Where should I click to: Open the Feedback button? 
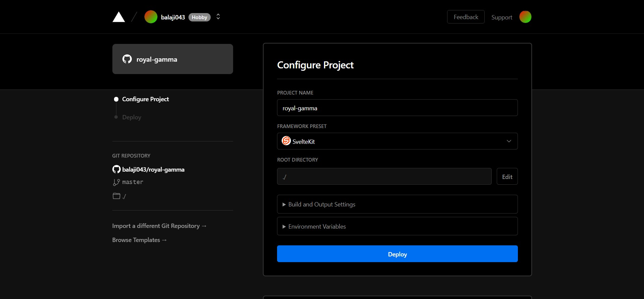(x=466, y=17)
